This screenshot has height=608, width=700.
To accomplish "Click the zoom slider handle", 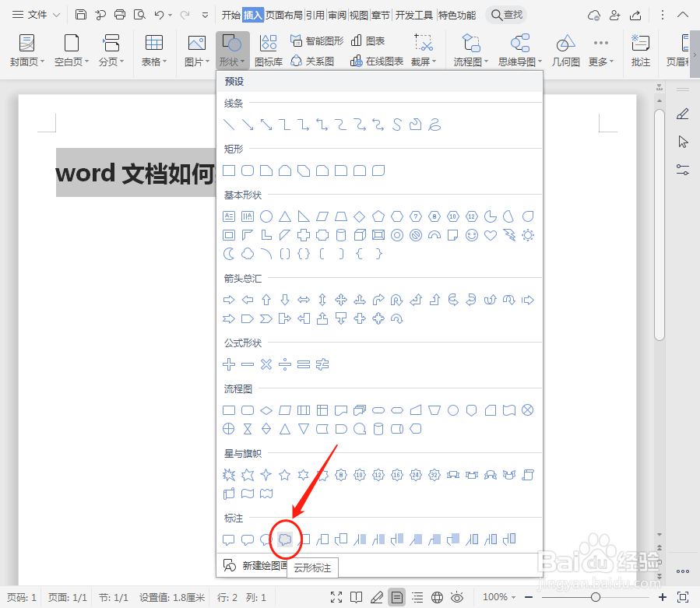I will coord(595,597).
